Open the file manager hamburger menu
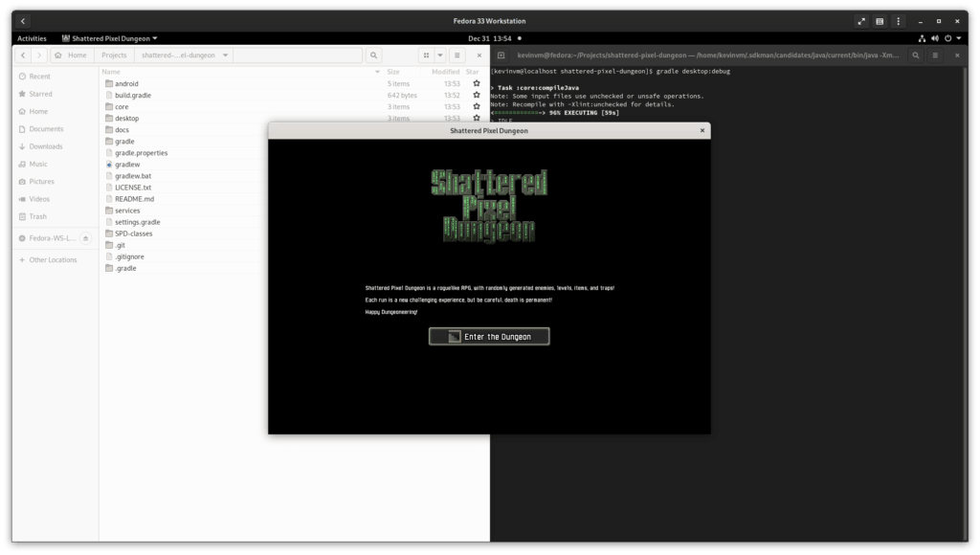980x555 pixels. point(457,55)
